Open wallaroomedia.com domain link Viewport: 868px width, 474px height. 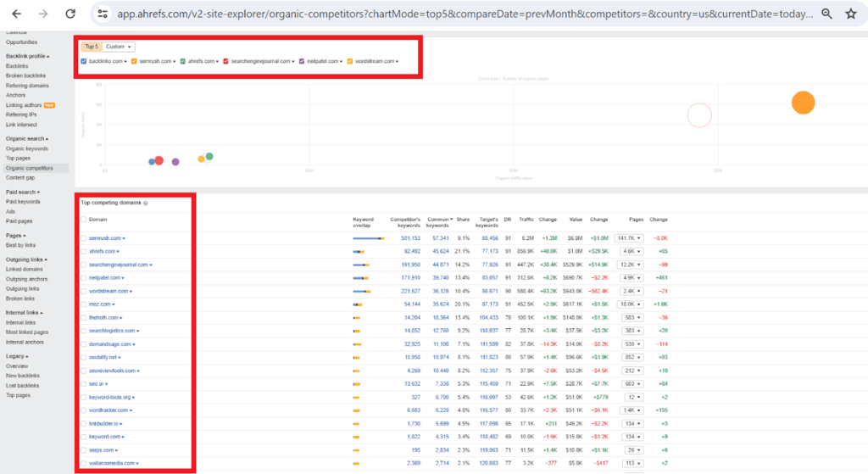[112, 464]
